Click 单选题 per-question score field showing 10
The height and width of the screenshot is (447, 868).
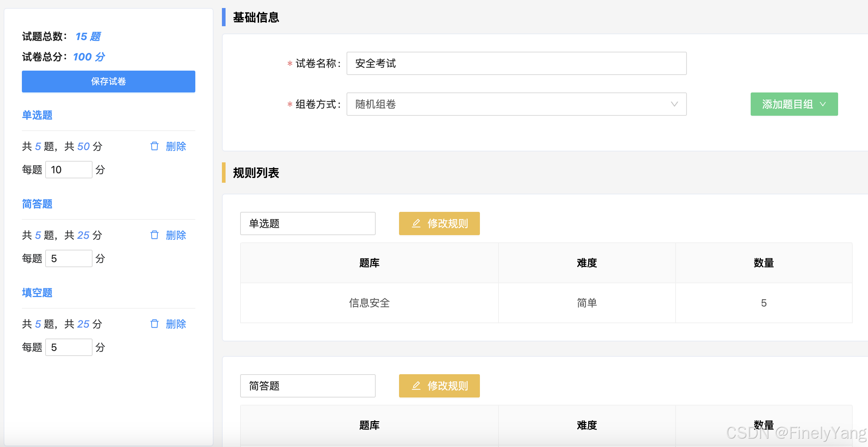point(69,170)
